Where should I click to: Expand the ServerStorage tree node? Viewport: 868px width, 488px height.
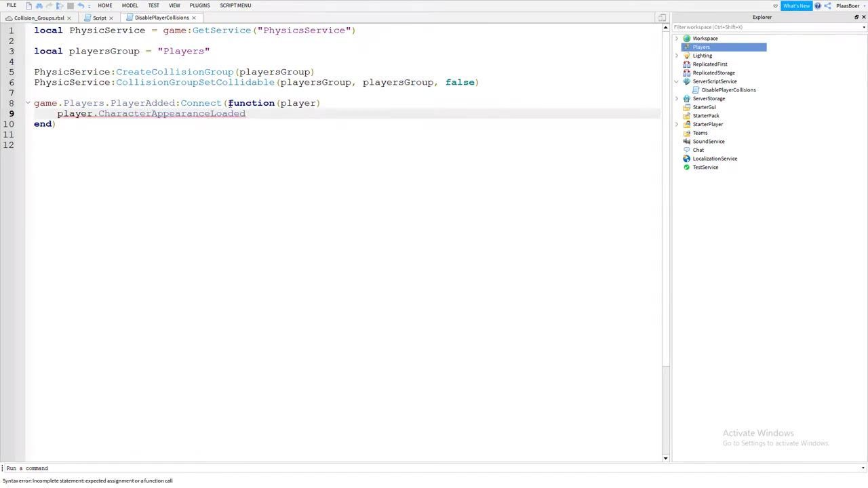point(677,99)
